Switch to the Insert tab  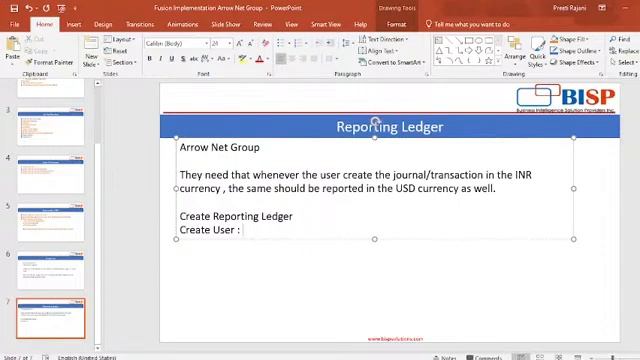pos(73,24)
